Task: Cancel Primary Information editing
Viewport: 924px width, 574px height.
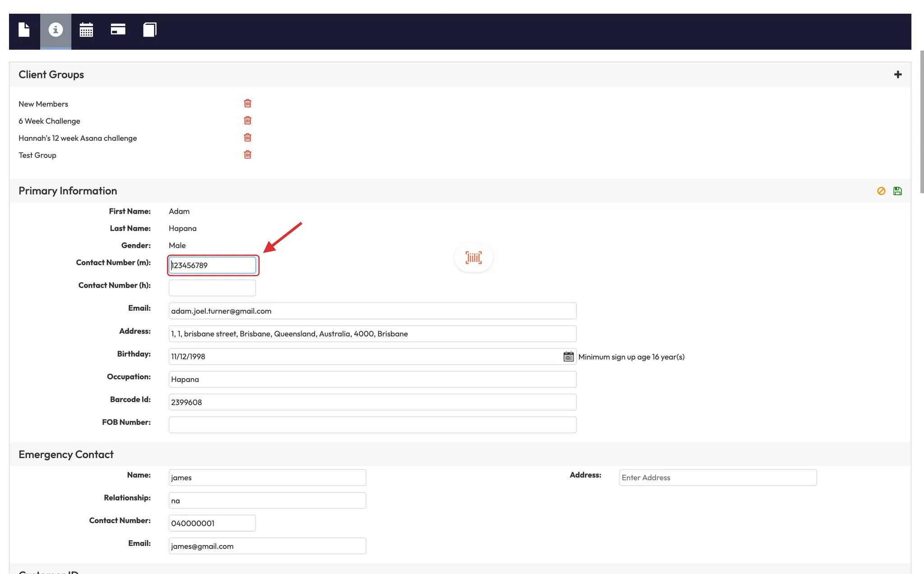Action: [881, 191]
